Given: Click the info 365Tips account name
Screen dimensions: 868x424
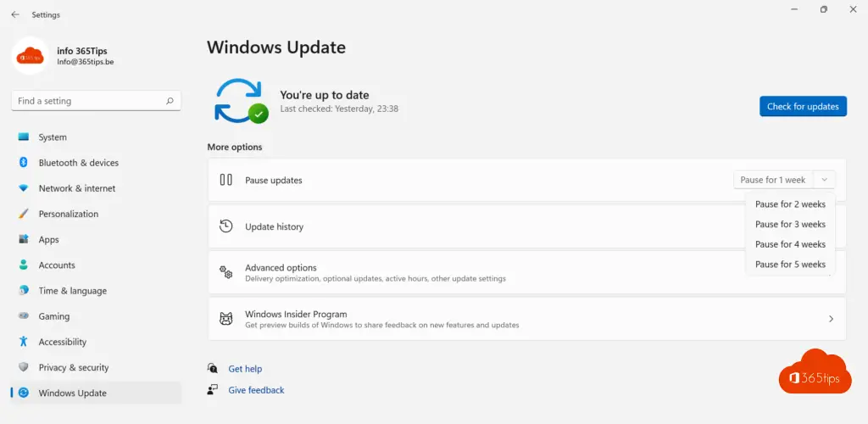Looking at the screenshot, I should 82,51.
